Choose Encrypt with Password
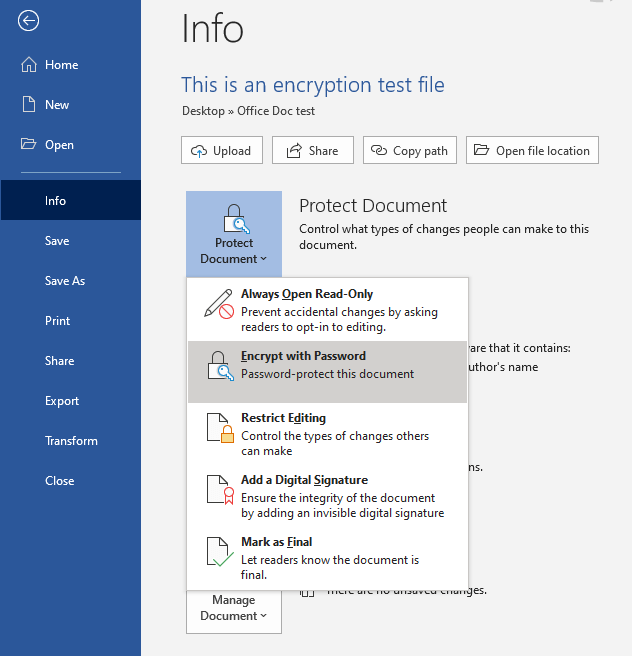 click(x=328, y=372)
